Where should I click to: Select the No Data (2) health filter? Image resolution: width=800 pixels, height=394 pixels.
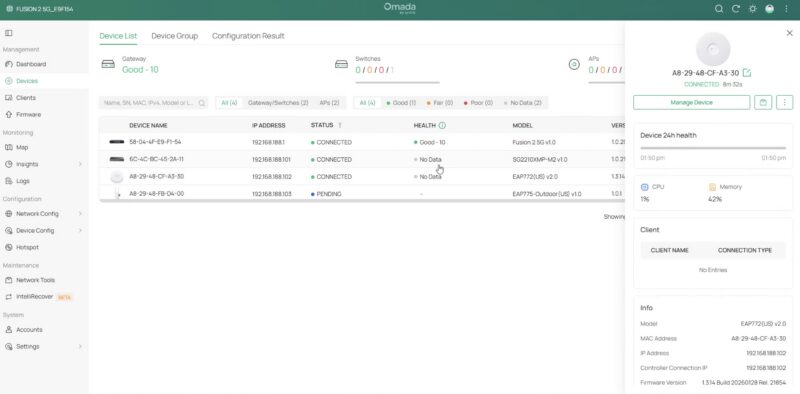(522, 103)
